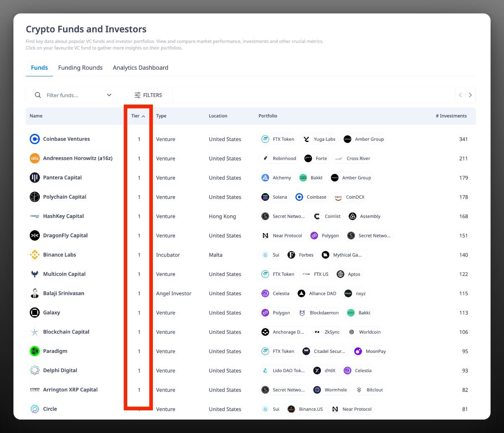Open the Analytics Dashboard tab
Screen dimensions: 504x433
[x=140, y=68]
